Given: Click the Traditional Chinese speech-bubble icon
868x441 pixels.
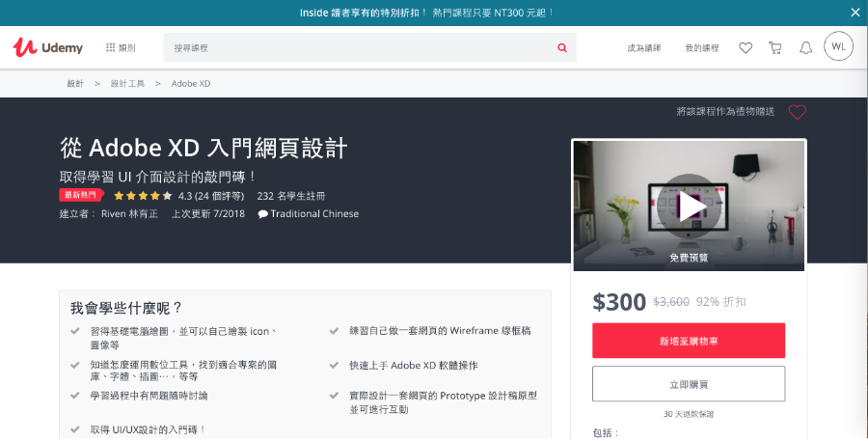Looking at the screenshot, I should click(263, 214).
